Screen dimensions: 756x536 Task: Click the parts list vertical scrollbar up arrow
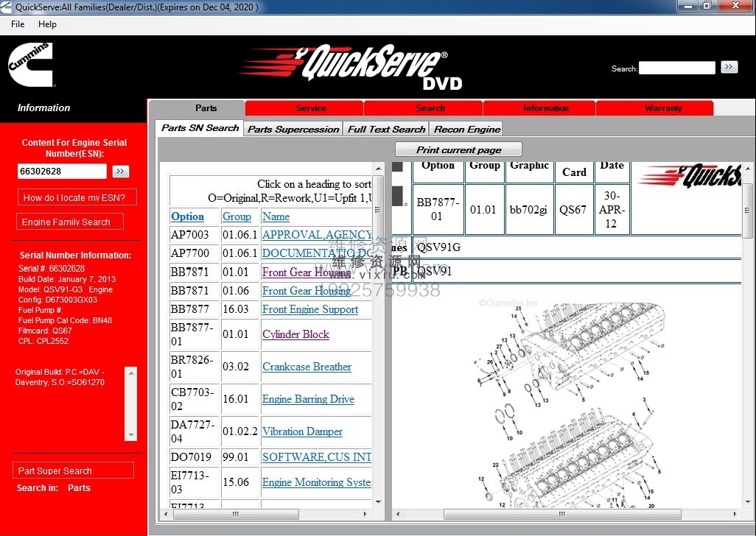379,168
